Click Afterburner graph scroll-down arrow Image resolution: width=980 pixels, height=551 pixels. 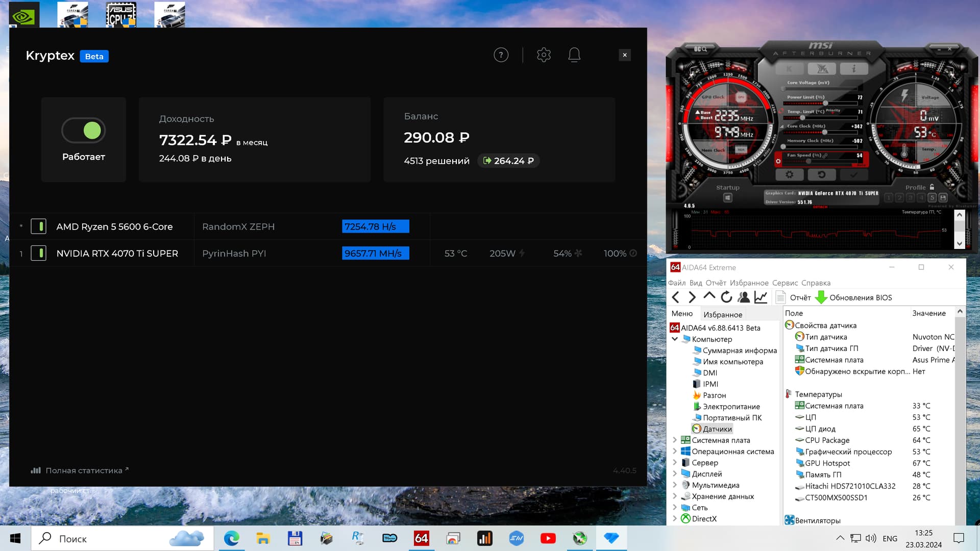(960, 244)
